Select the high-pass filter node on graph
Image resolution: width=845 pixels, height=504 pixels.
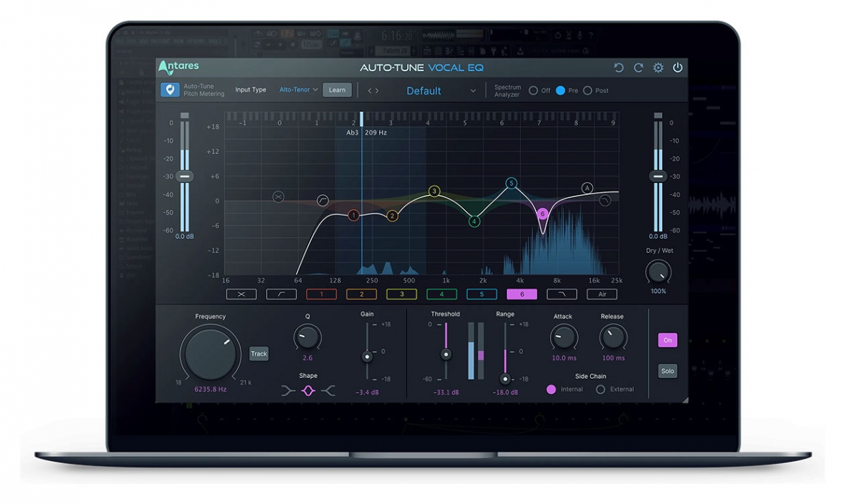[323, 201]
